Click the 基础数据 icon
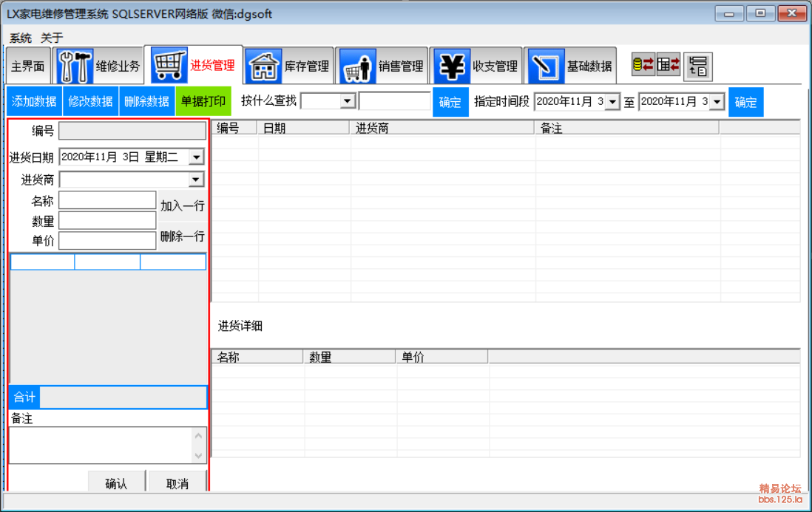This screenshot has width=812, height=512. tap(546, 66)
